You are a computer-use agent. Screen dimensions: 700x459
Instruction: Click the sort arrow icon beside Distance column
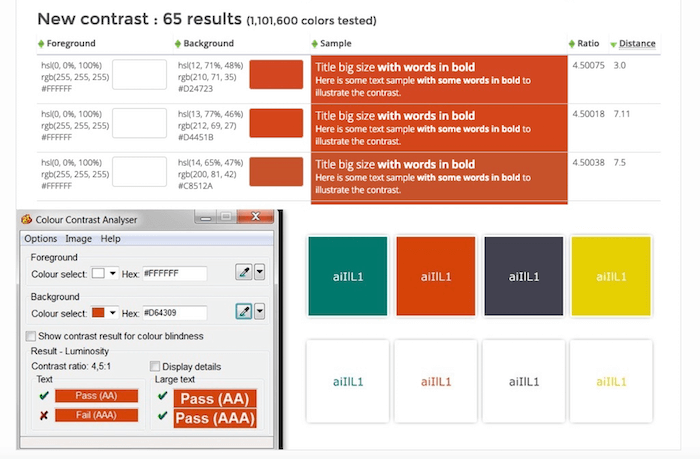click(613, 44)
